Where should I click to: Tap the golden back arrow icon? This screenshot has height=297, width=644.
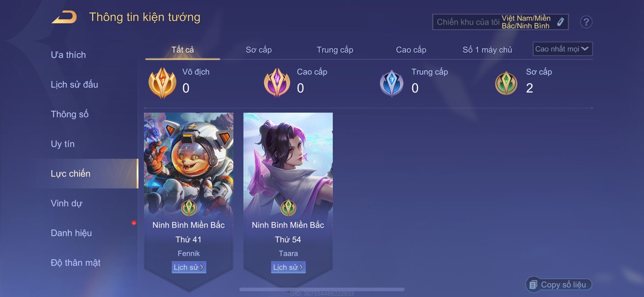point(64,17)
